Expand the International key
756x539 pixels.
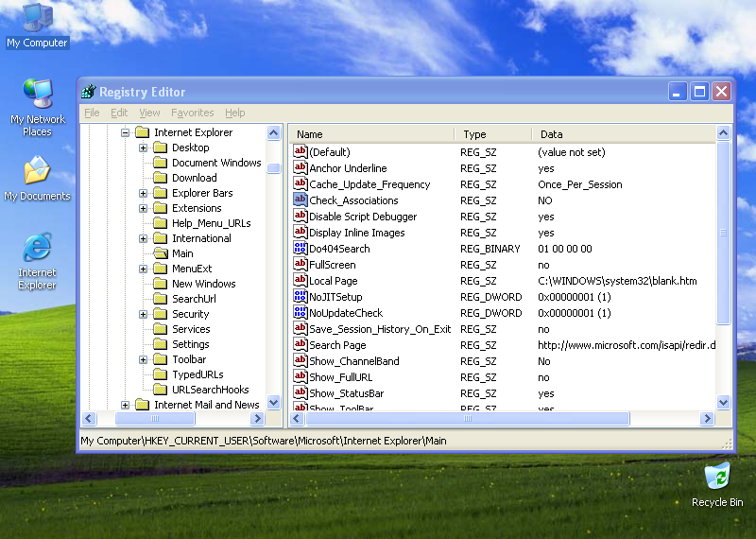point(144,238)
